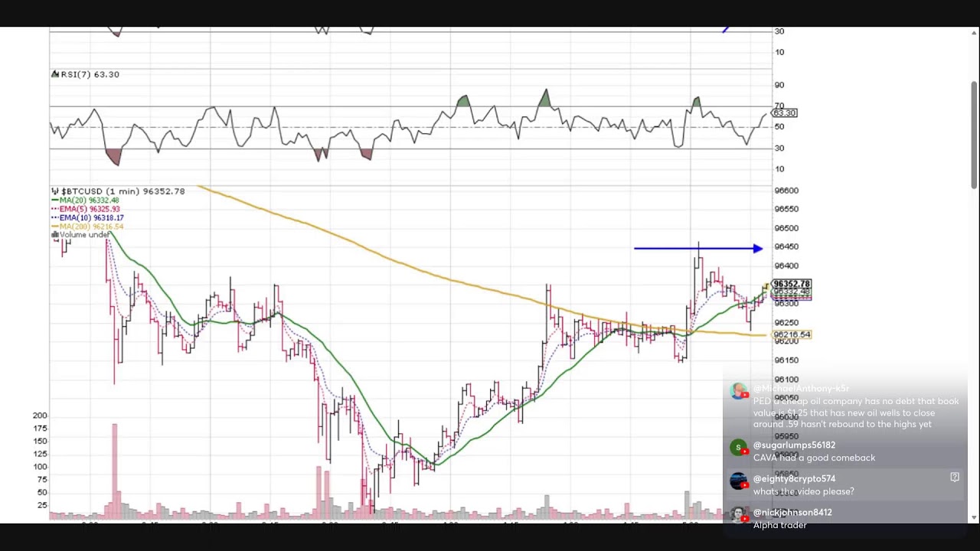
Task: Click the RSI(7) 63.30 label
Action: (x=90, y=74)
